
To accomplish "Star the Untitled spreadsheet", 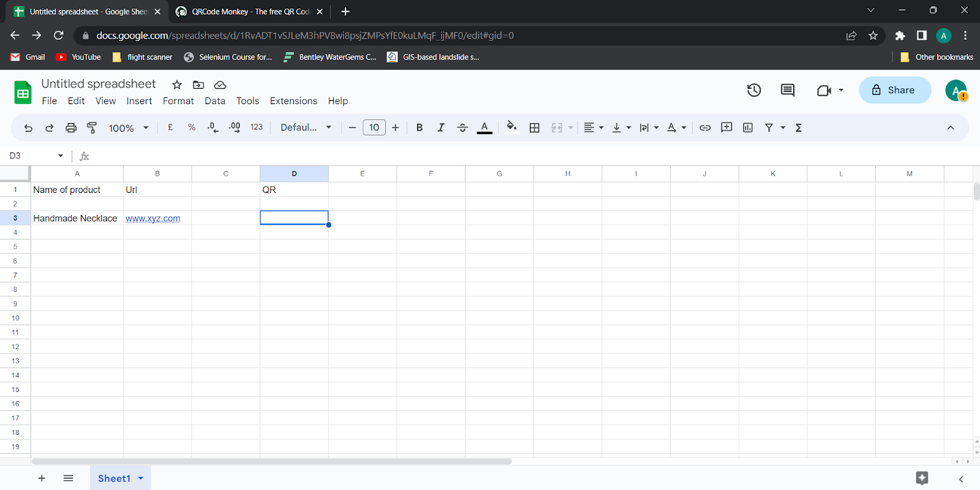I will tap(177, 85).
